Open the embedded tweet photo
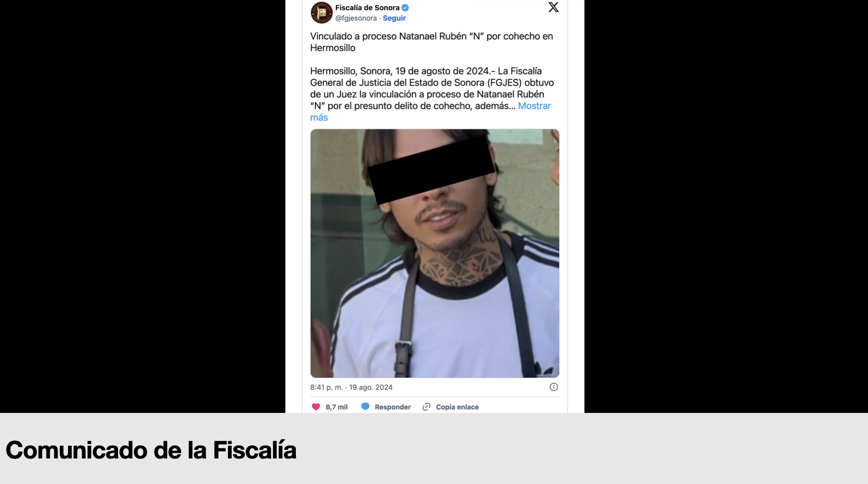The image size is (868, 484). [x=435, y=253]
